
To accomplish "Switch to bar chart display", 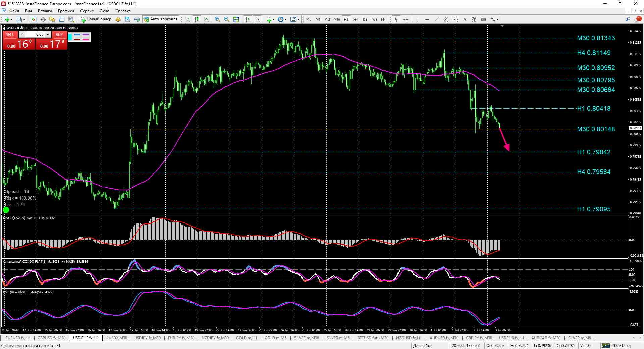I will [x=187, y=19].
